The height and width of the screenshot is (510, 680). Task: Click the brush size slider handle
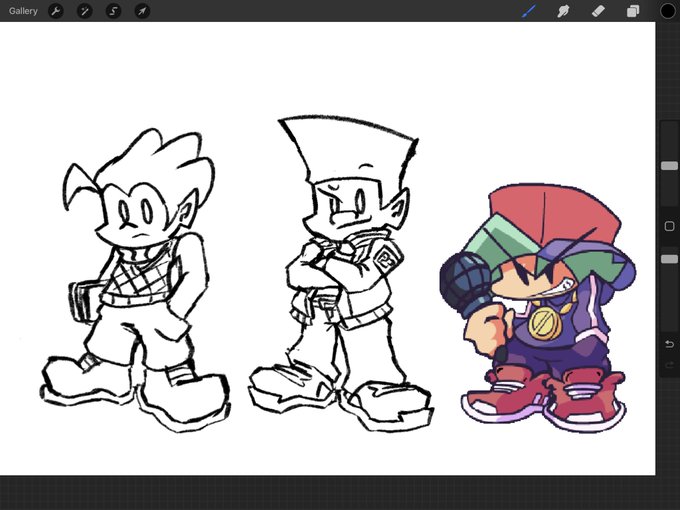669,166
